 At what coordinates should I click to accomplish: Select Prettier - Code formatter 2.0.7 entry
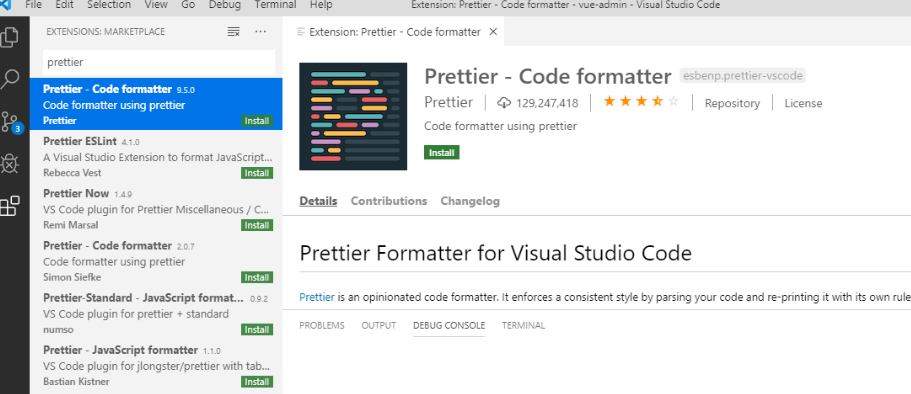click(156, 261)
